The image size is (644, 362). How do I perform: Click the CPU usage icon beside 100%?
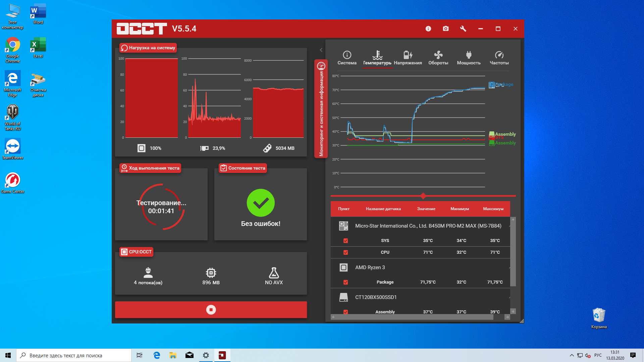pyautogui.click(x=142, y=148)
